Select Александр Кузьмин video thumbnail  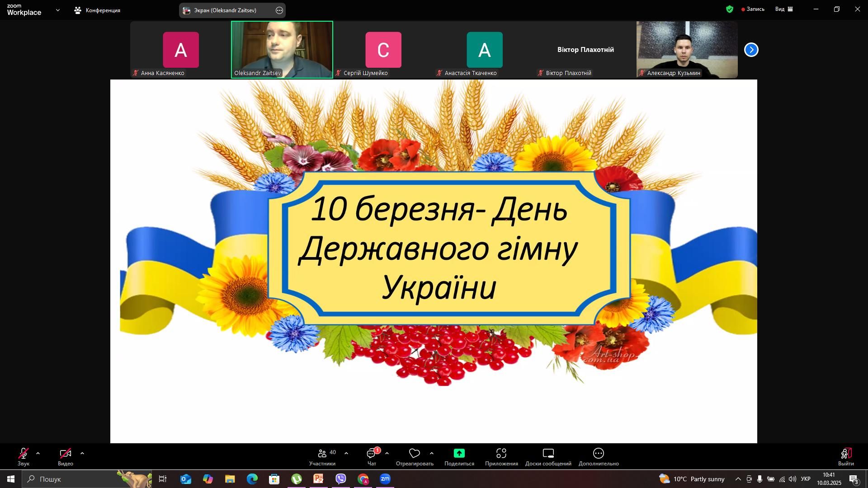click(x=687, y=50)
